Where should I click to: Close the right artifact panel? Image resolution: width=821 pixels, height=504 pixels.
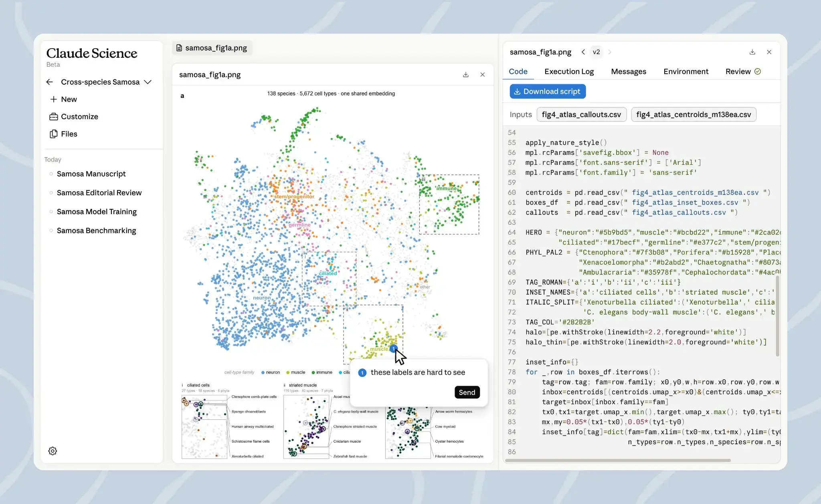(x=769, y=52)
